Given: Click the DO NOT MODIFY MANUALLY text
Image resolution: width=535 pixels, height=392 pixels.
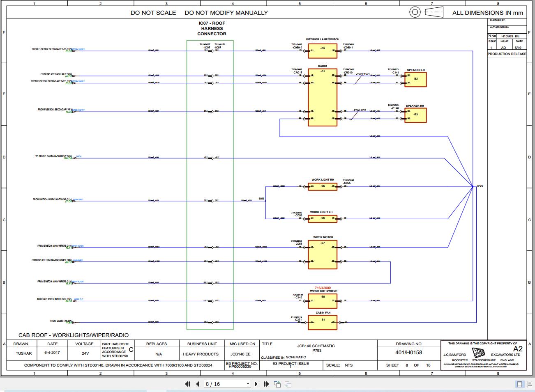Looking at the screenshot, I should click(x=226, y=13).
